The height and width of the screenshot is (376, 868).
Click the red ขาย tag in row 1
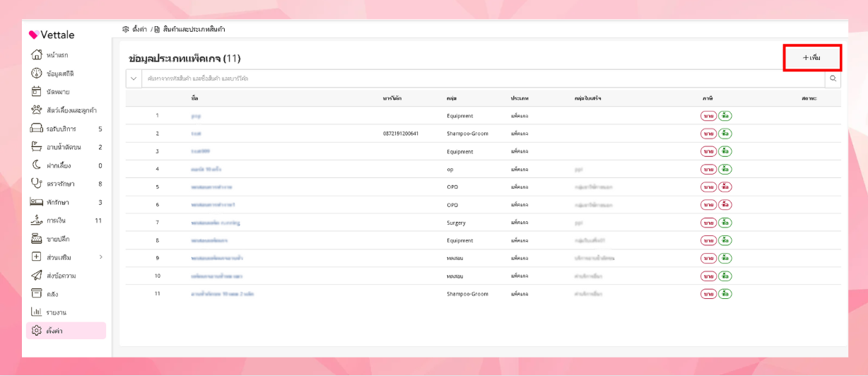[x=708, y=115]
